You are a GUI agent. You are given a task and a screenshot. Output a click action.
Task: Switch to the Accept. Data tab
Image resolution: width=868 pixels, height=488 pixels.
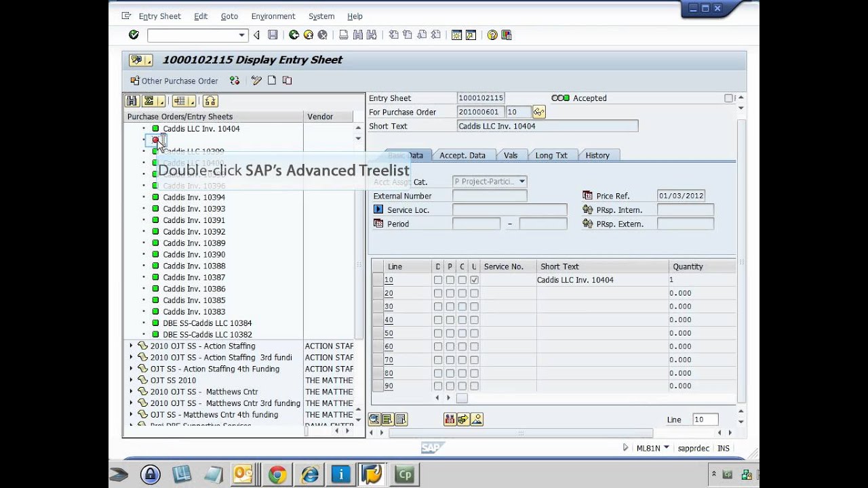pos(462,155)
